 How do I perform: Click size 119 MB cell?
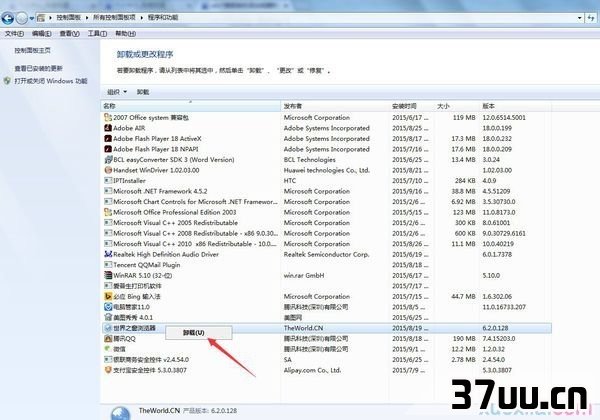[x=464, y=117]
